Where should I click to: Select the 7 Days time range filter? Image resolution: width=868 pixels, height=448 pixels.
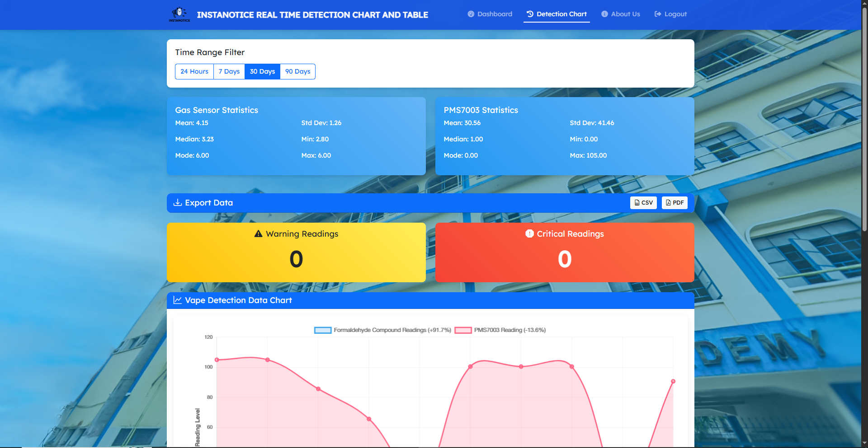click(x=229, y=71)
